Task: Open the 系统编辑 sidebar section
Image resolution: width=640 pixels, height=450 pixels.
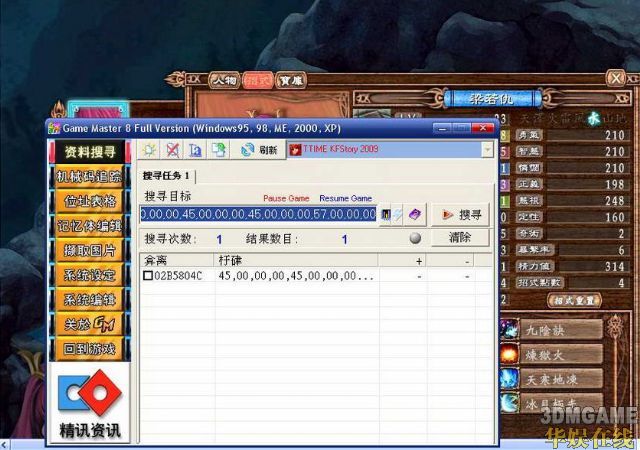Action: (90, 300)
